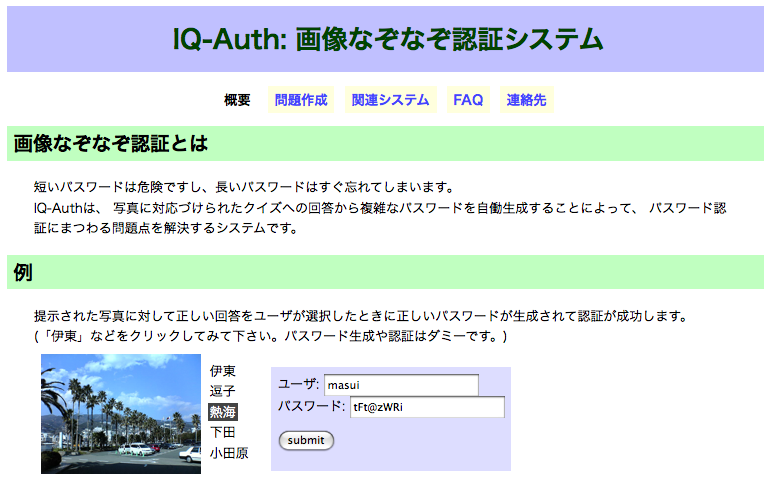
Task: Focus the ユーザ field containing masui
Action: pos(401,385)
